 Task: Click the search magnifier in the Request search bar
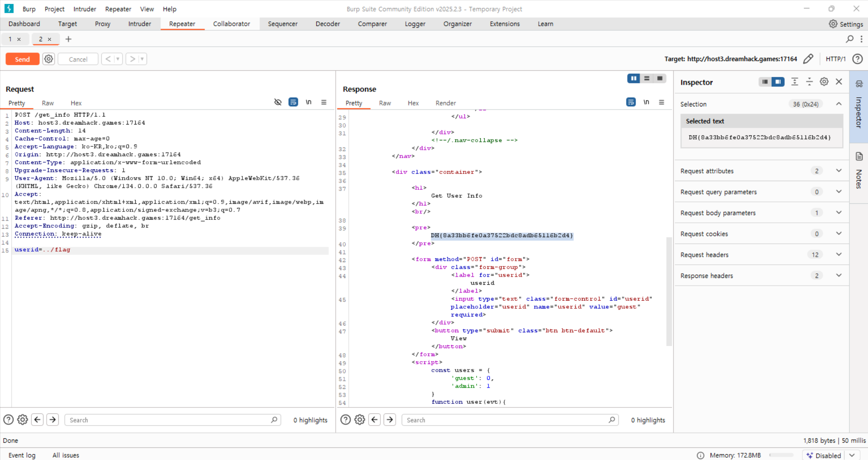click(x=274, y=420)
